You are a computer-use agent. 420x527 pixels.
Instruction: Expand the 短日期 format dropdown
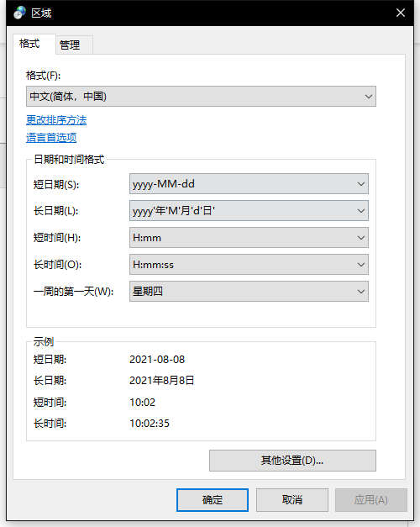pos(249,184)
